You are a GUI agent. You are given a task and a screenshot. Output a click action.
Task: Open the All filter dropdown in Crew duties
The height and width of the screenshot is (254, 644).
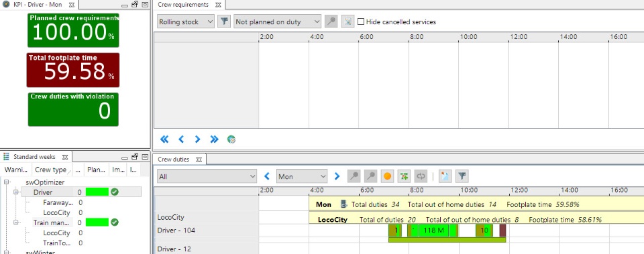[x=207, y=176]
